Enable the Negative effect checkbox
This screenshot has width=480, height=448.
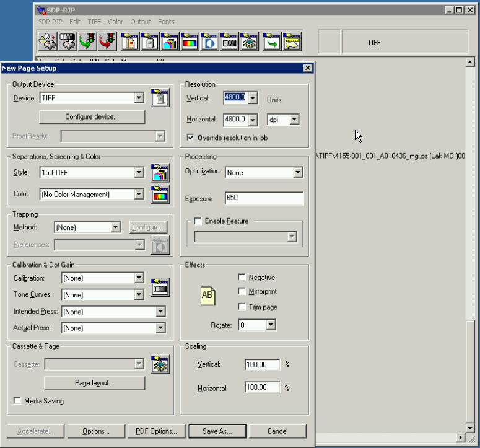pos(242,277)
